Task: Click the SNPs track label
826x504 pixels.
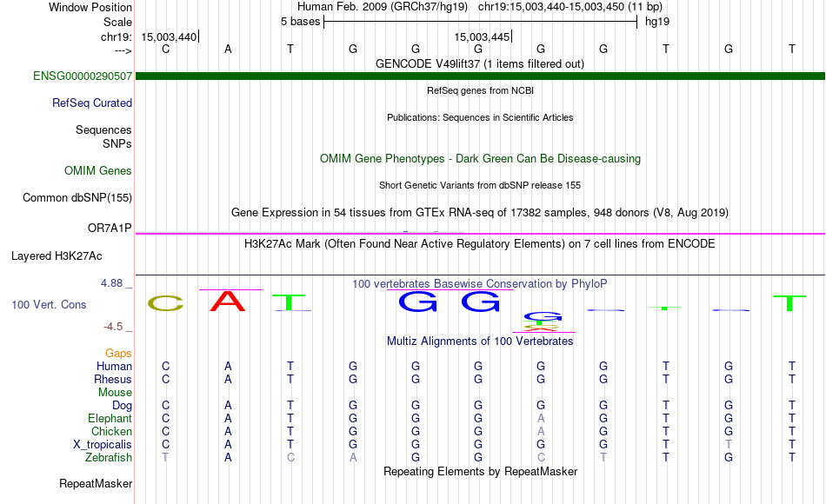Action: point(117,143)
